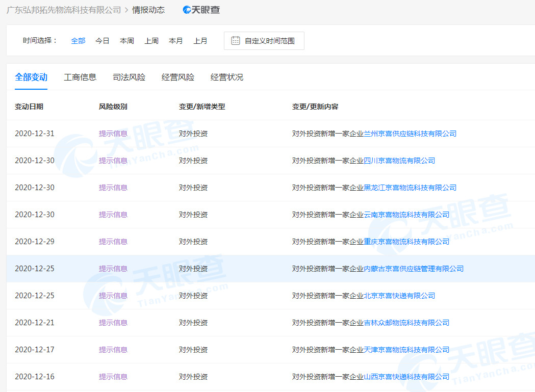Switch to 司法风险 tab
535x392 pixels.
[x=129, y=77]
